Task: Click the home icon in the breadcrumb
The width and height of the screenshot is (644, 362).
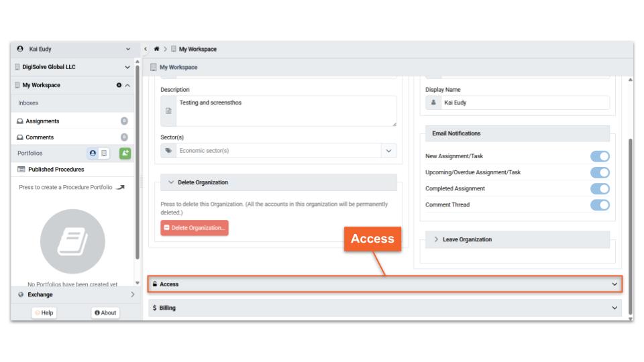Action: [x=157, y=49]
